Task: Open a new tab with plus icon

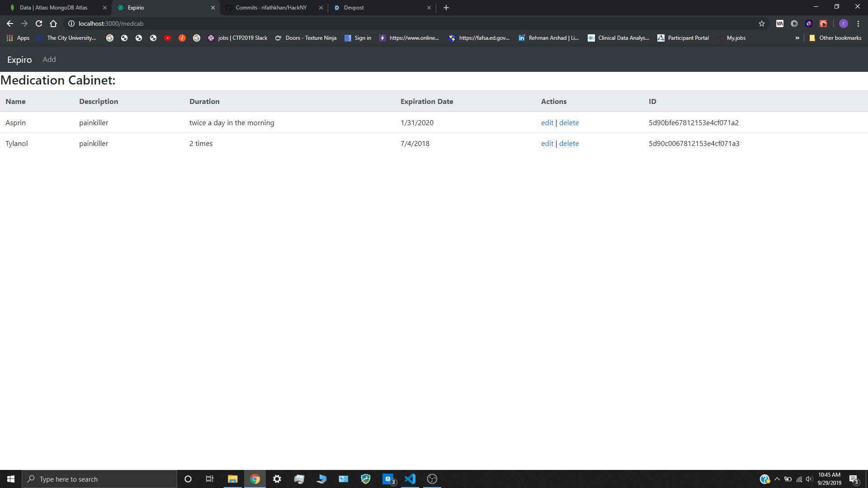Action: click(x=446, y=8)
